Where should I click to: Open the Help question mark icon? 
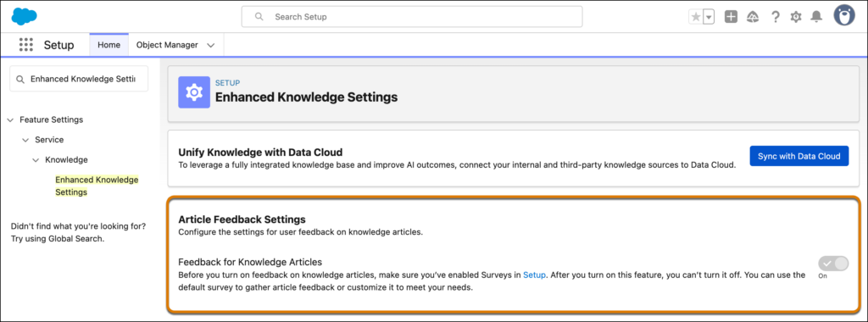[x=776, y=17]
